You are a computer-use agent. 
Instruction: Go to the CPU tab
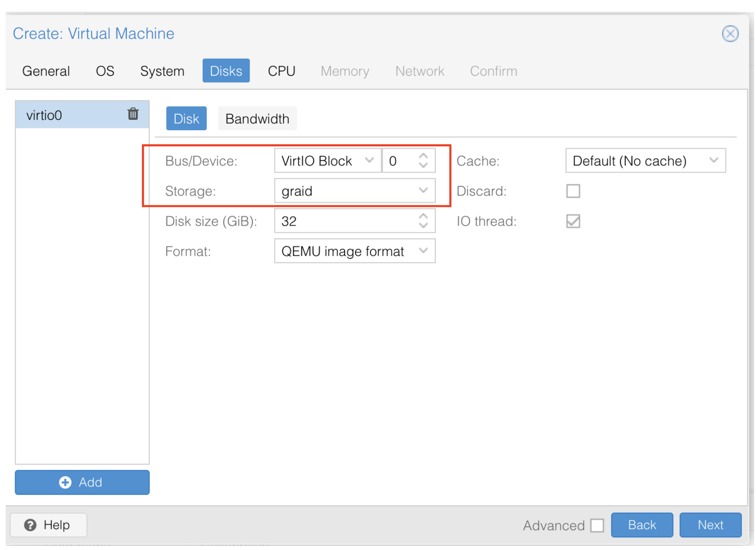pyautogui.click(x=281, y=71)
